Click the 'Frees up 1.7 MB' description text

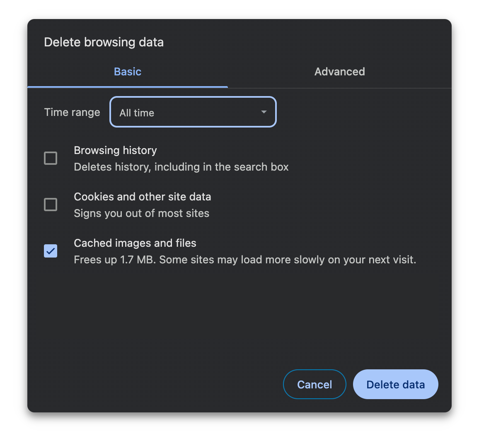point(244,260)
